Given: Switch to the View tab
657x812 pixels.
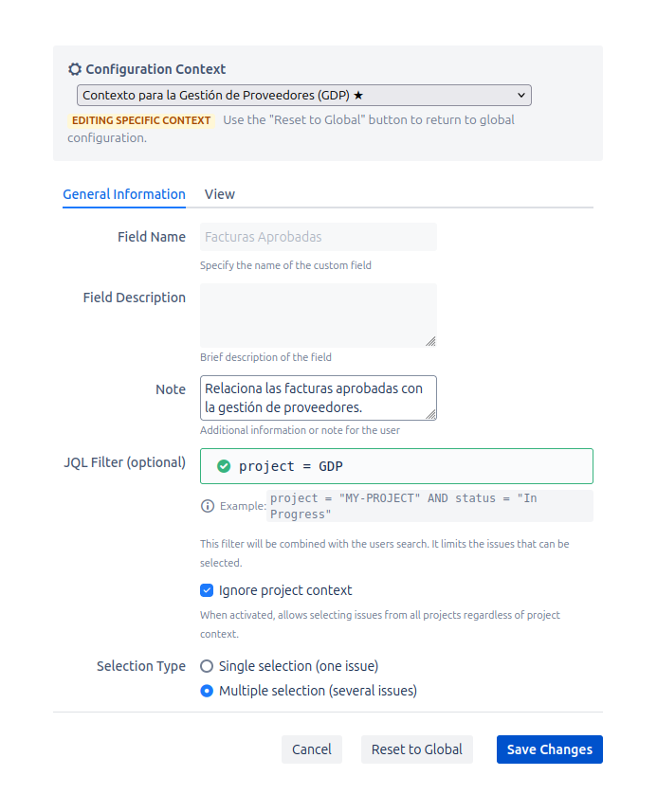Looking at the screenshot, I should (219, 194).
